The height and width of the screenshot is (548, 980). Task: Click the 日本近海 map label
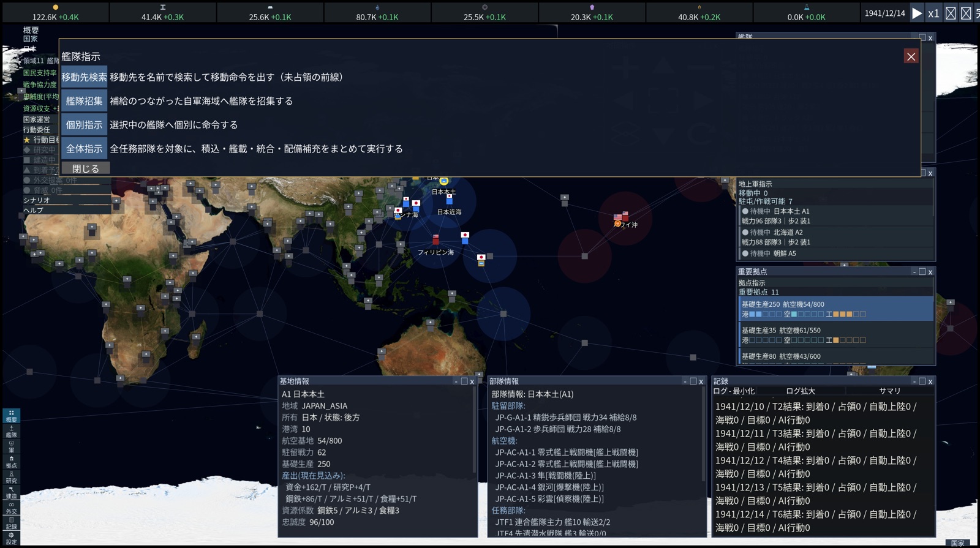point(449,212)
